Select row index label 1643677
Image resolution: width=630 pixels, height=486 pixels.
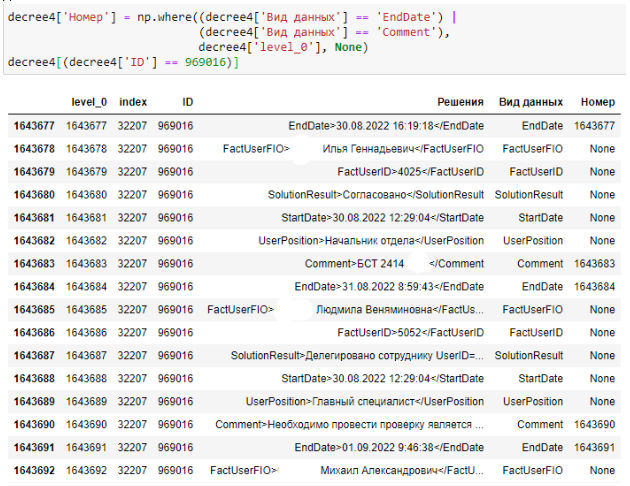[34, 126]
